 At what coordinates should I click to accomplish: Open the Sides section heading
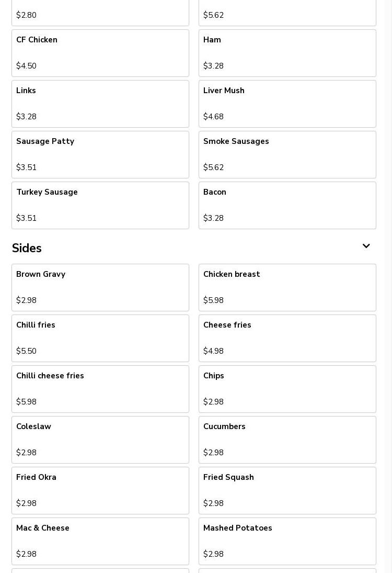(x=27, y=249)
